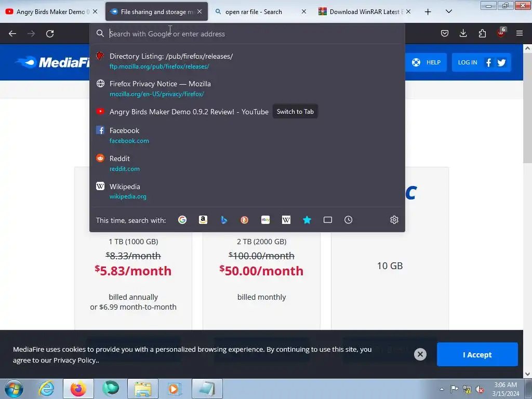Open the Reddit suggestion

[247, 163]
